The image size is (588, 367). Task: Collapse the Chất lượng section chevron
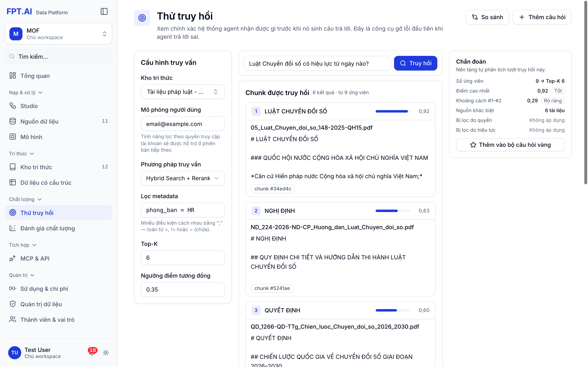click(40, 199)
